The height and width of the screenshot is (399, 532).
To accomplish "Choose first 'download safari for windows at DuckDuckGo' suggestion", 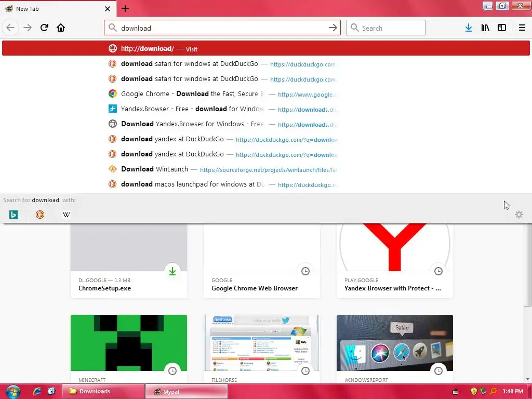I will (x=265, y=64).
